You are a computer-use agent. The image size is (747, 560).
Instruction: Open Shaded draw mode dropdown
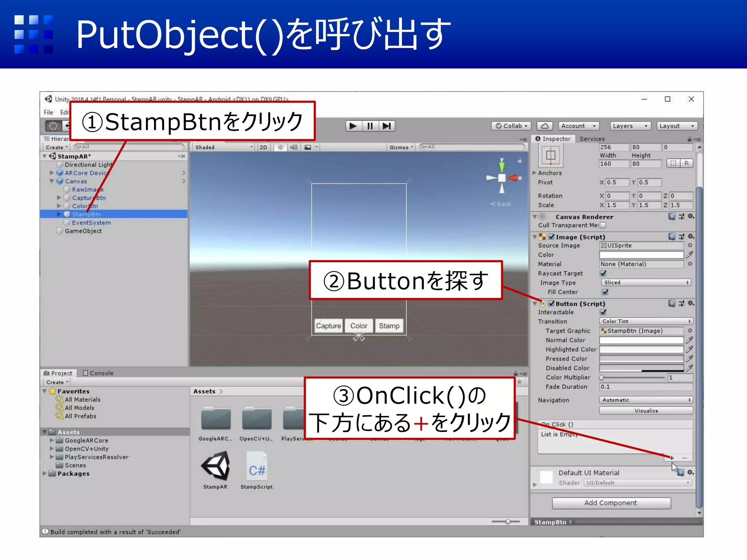224,147
